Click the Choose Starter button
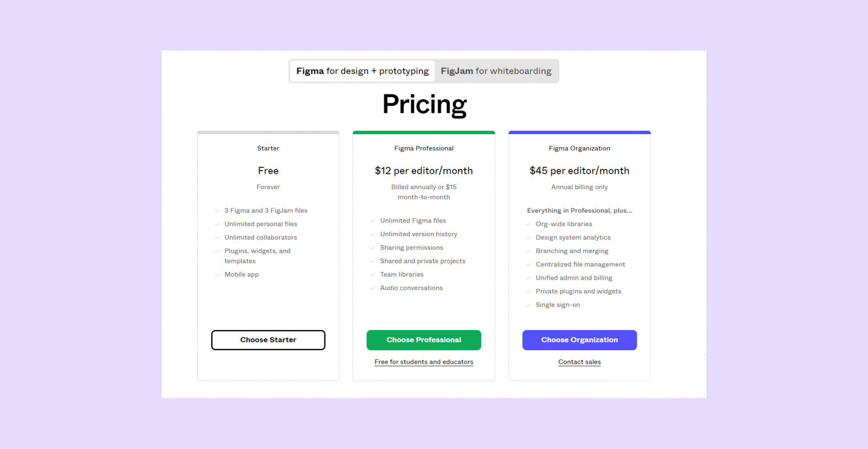Screen dimensions: 868x449 click(268, 340)
